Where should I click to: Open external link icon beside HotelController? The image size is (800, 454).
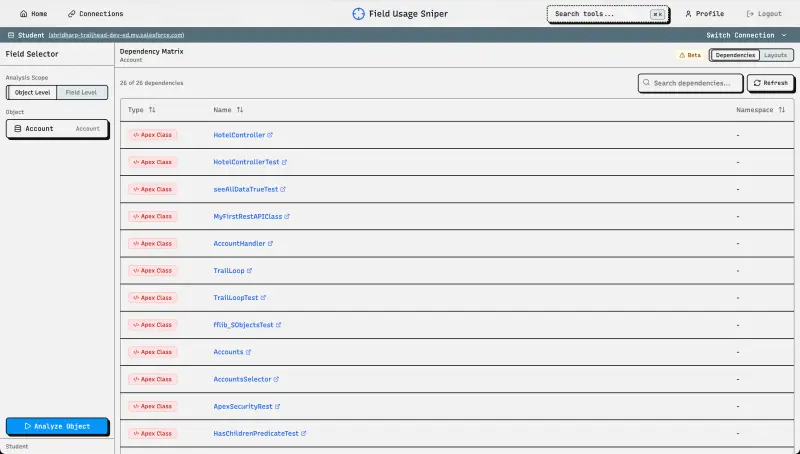click(x=270, y=135)
